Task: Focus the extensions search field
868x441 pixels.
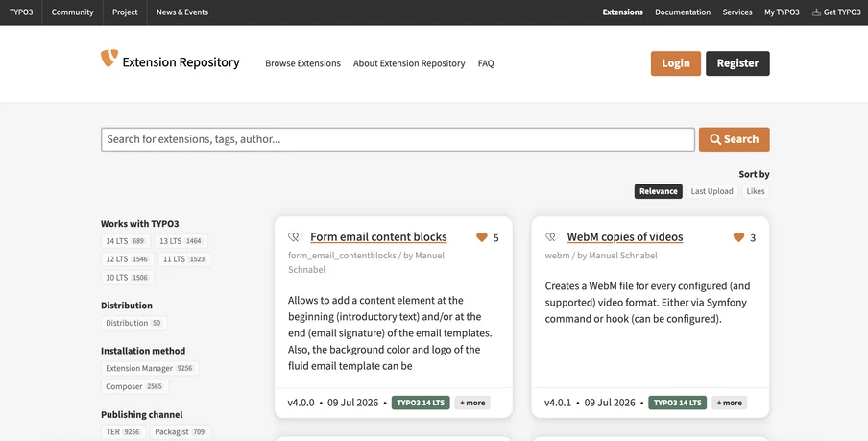Action: coord(398,139)
